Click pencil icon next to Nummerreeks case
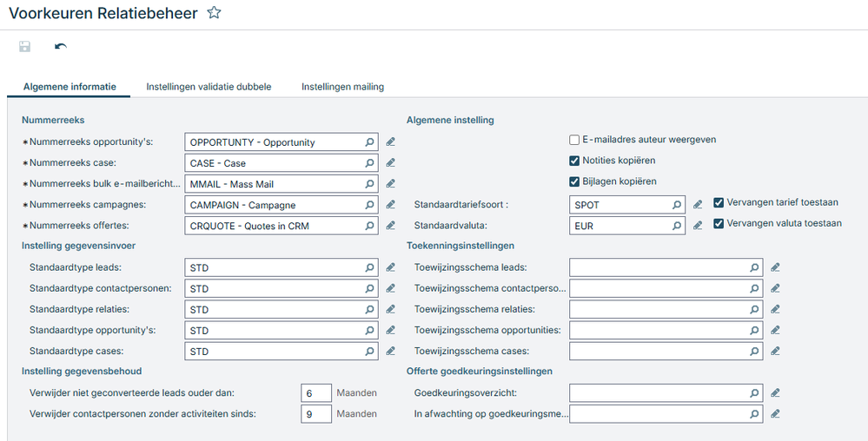The height and width of the screenshot is (441, 868). 391,162
